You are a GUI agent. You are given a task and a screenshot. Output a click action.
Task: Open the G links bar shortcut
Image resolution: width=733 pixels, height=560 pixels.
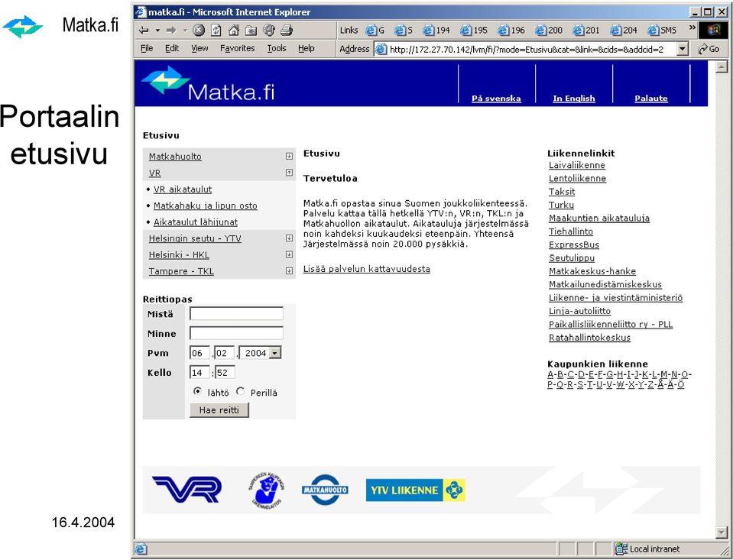coord(375,31)
